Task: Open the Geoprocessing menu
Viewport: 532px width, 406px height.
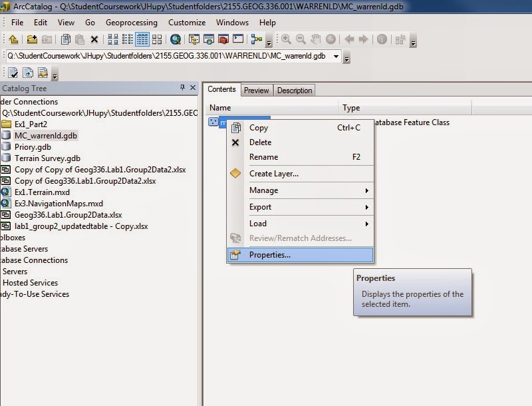Action: point(132,23)
